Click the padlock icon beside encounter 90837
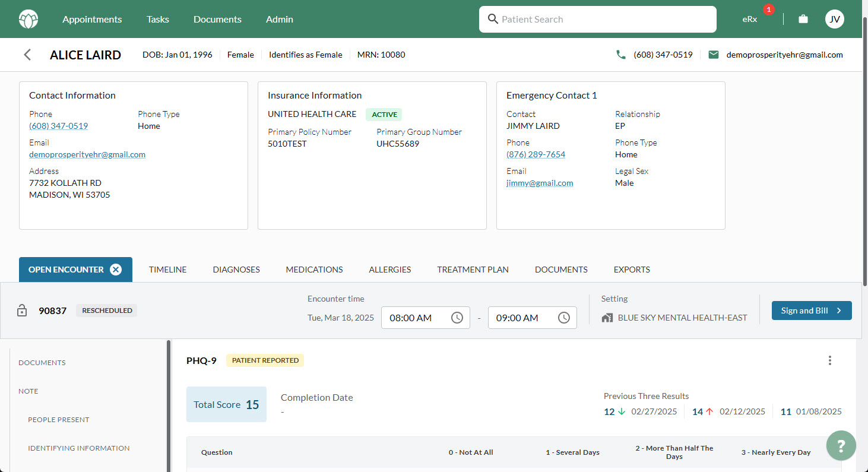The height and width of the screenshot is (472, 868). [22, 310]
